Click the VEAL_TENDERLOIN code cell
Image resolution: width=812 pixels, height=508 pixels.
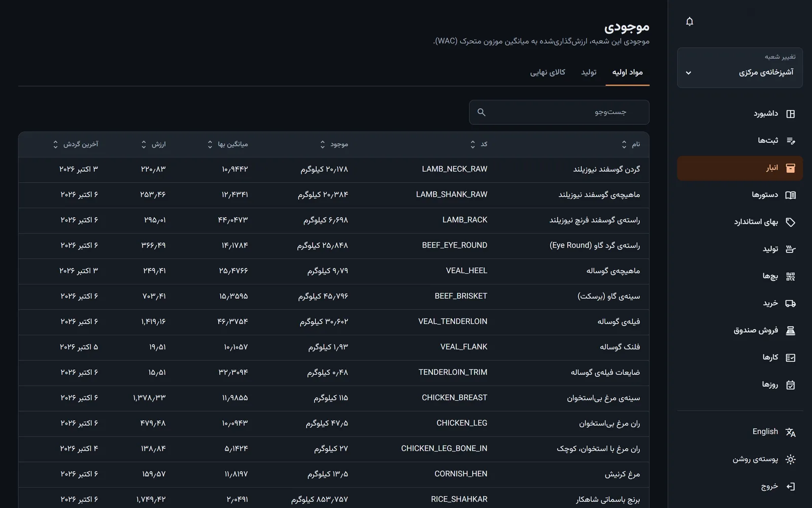click(453, 322)
